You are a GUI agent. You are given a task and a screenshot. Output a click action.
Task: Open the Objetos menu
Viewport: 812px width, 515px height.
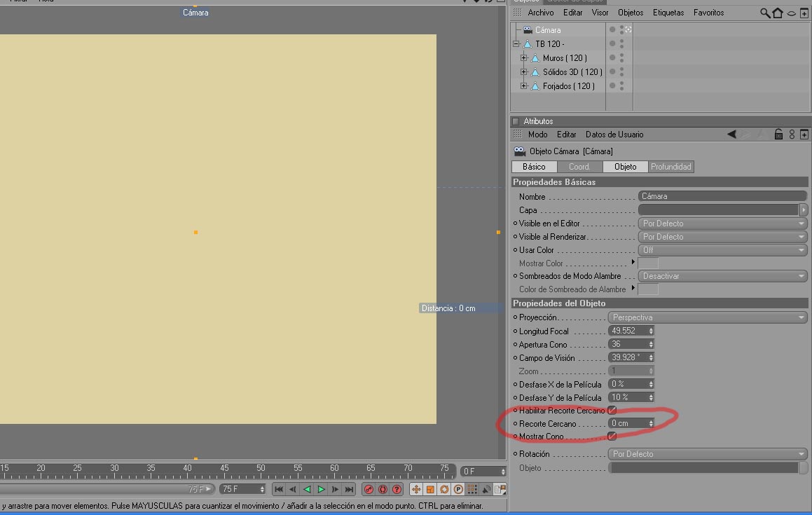click(x=631, y=13)
